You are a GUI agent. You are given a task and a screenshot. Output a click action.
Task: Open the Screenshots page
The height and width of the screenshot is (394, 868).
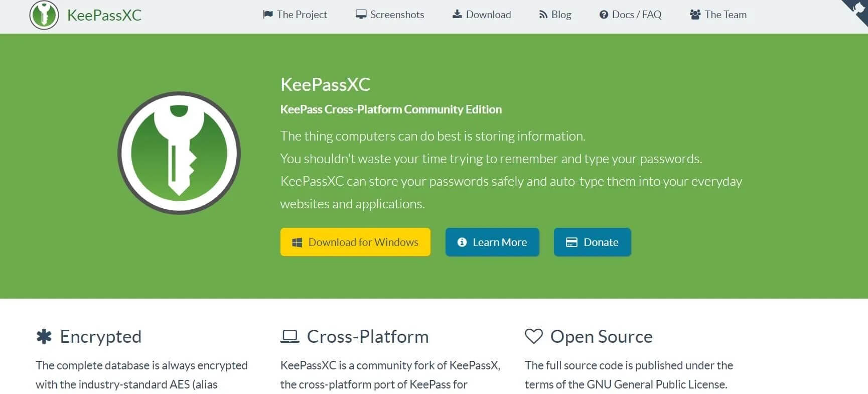coord(390,15)
